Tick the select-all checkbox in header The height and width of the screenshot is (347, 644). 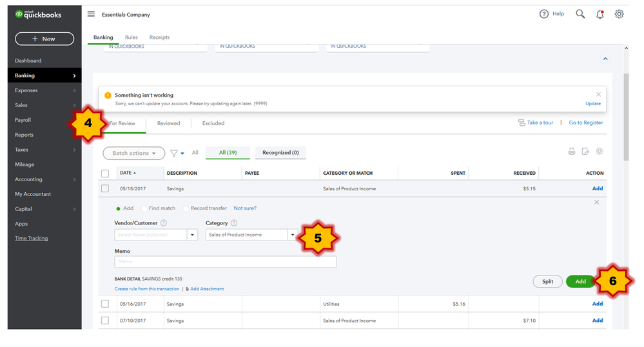(x=105, y=173)
